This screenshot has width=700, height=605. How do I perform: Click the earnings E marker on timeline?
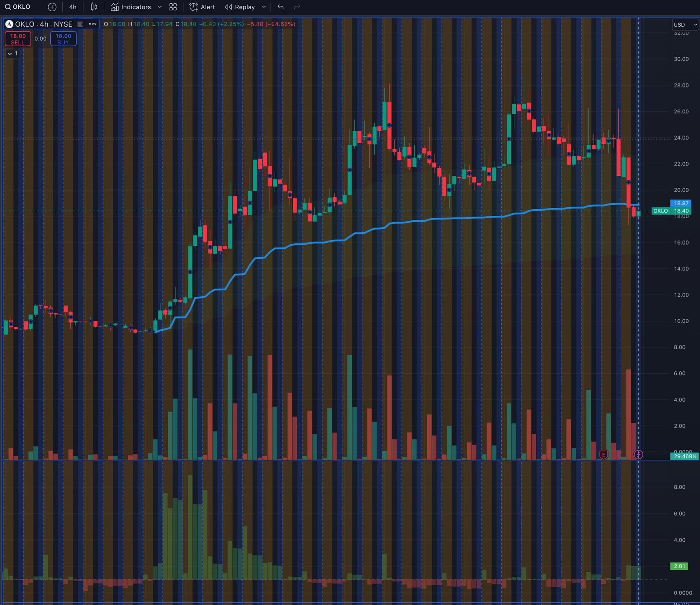604,454
